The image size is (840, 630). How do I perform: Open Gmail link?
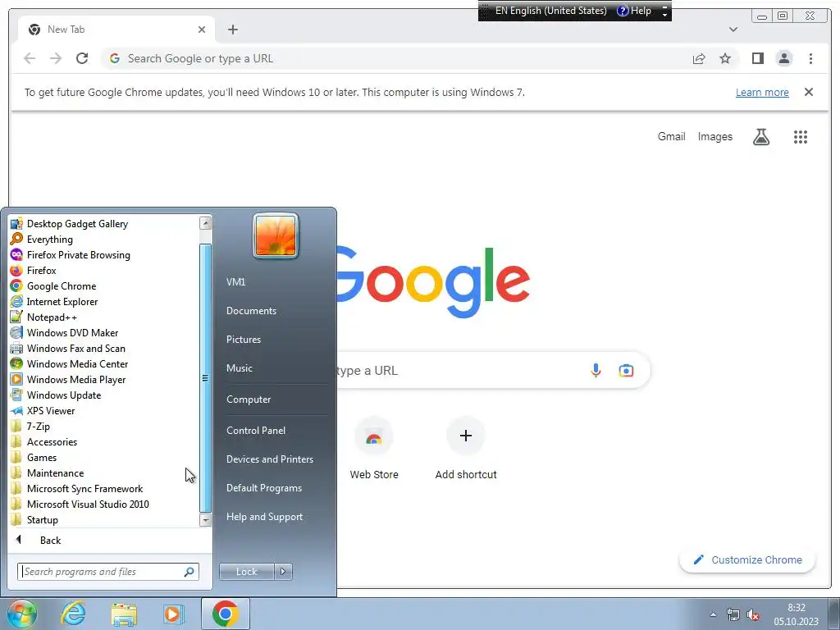tap(671, 137)
